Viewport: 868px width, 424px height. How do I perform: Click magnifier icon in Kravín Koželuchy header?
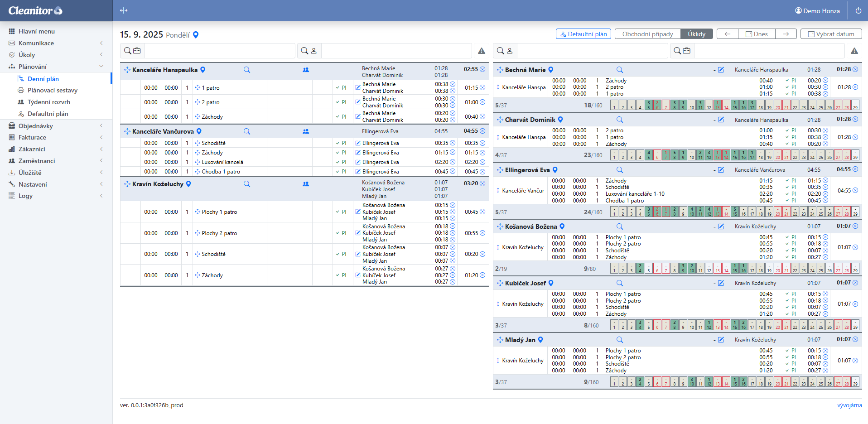(x=247, y=184)
